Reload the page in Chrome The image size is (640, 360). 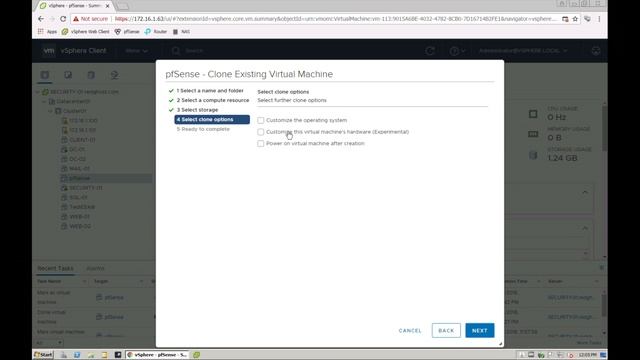click(63, 19)
